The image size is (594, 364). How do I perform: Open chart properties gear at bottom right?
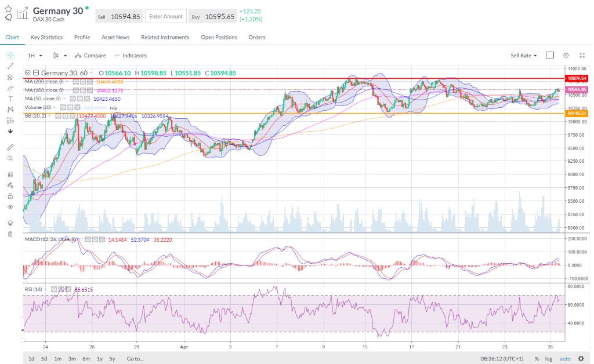[581, 358]
